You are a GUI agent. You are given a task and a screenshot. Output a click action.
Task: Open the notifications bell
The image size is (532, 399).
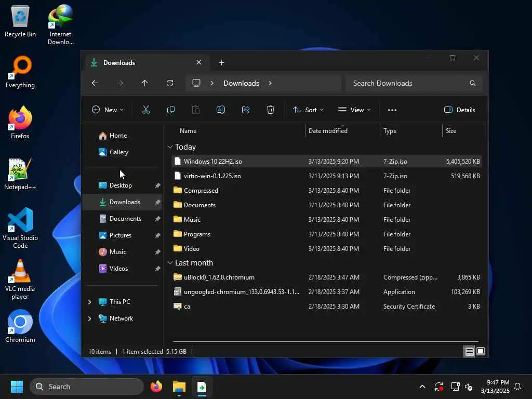click(x=518, y=387)
